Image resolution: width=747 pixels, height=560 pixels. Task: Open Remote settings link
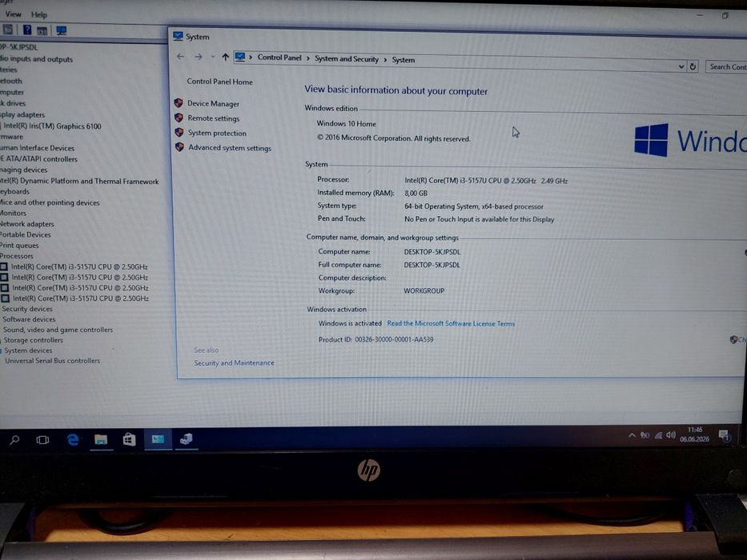[214, 118]
